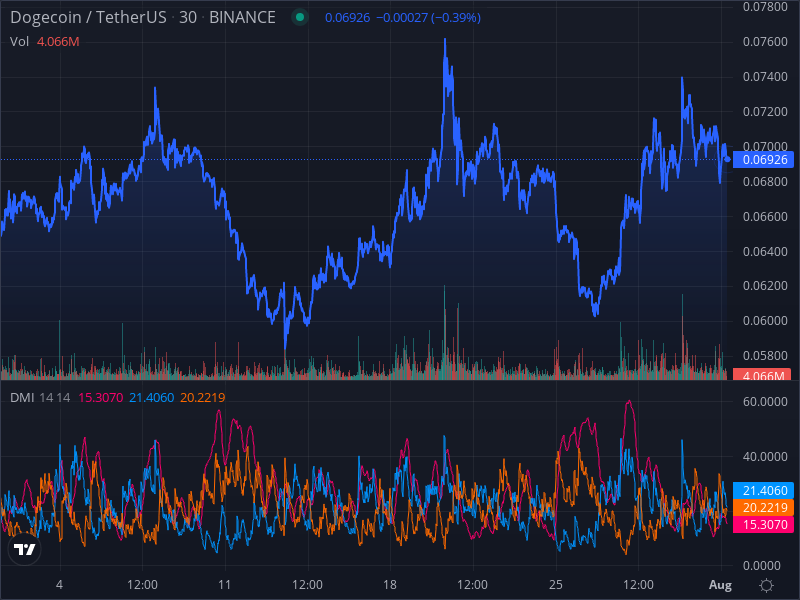Click the 12:00 label between 4 and 11

142,585
